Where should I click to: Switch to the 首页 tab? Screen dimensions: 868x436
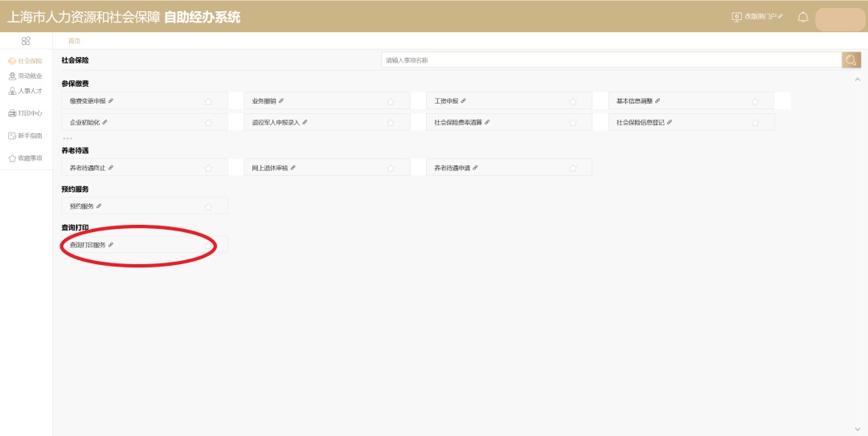[x=74, y=41]
